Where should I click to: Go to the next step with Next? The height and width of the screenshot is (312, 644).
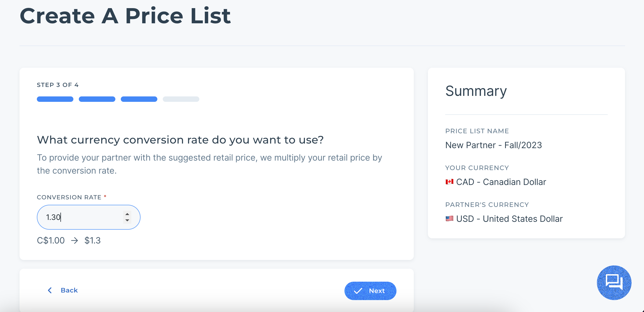[370, 291]
